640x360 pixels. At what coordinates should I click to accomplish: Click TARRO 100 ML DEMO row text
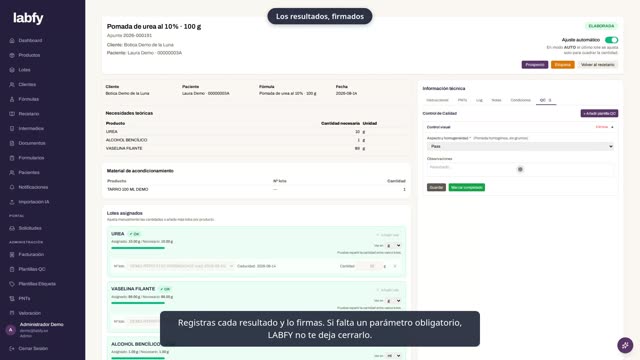128,189
